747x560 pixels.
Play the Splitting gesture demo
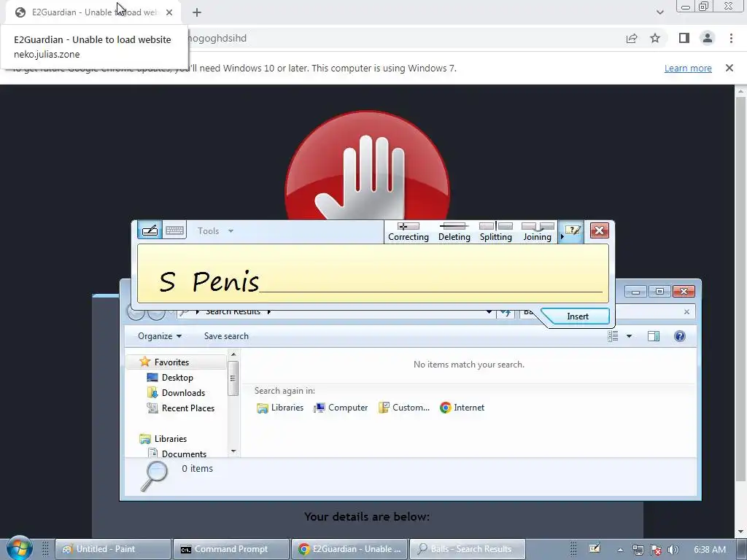pyautogui.click(x=495, y=232)
